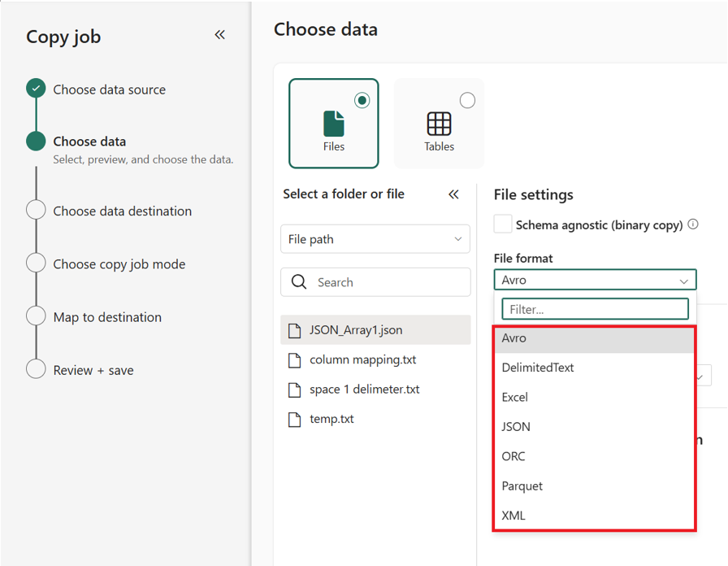The width and height of the screenshot is (728, 566).
Task: Select the Tables radio button
Action: 467,100
